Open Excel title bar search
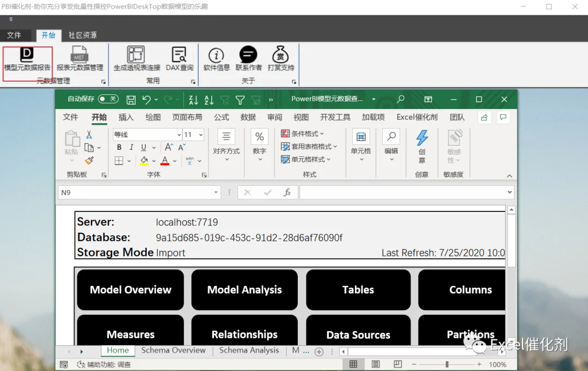588x371 pixels. coord(401,99)
